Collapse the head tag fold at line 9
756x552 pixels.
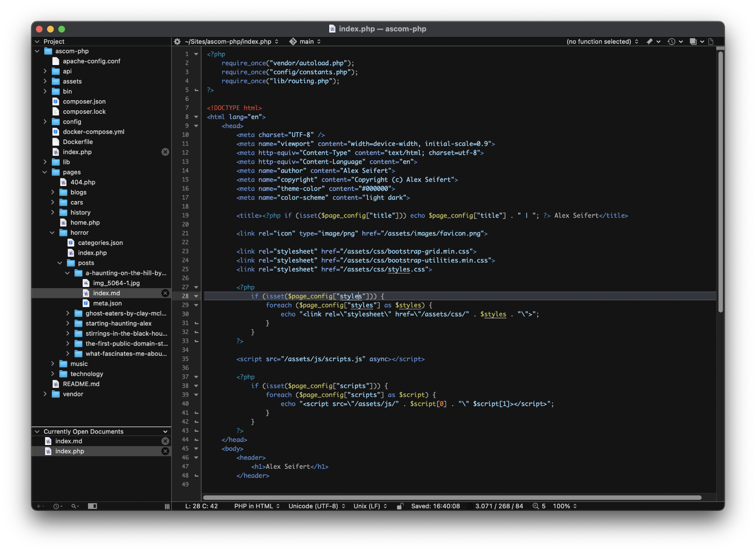196,126
